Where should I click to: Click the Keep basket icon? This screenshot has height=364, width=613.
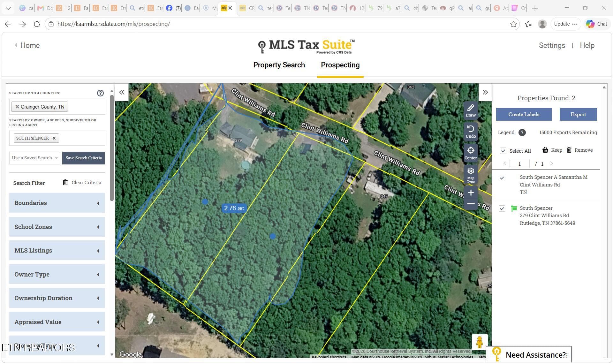click(545, 150)
